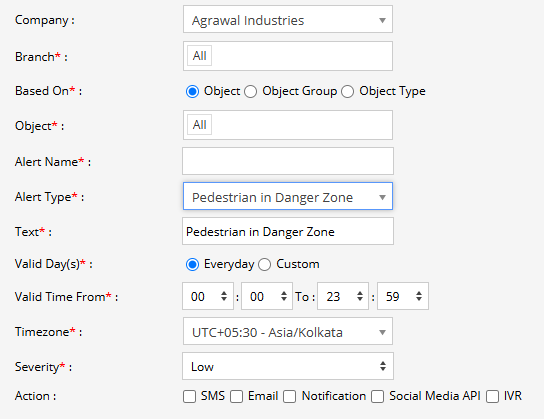The image size is (544, 419).
Task: Select the Object Group radio option
Action: (250, 92)
